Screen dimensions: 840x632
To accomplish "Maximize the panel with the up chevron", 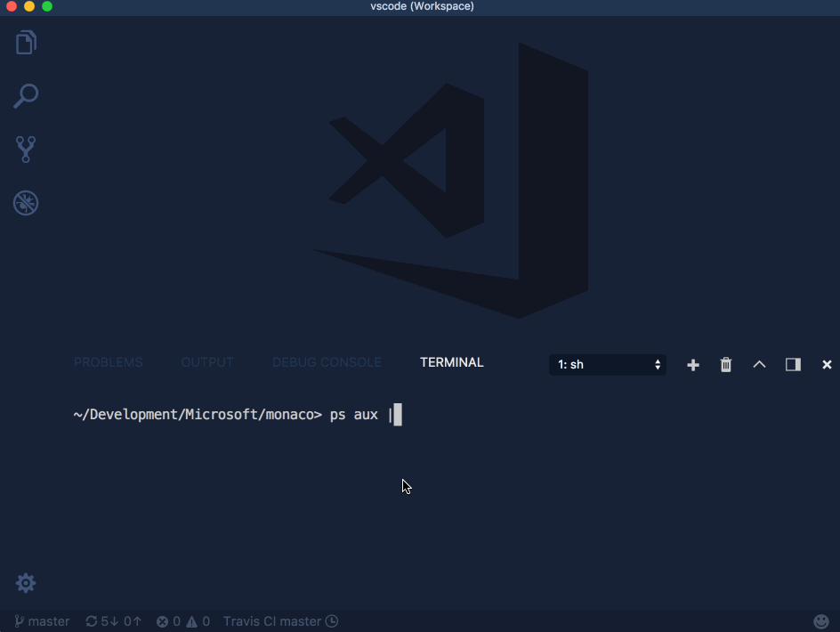I will coord(759,364).
